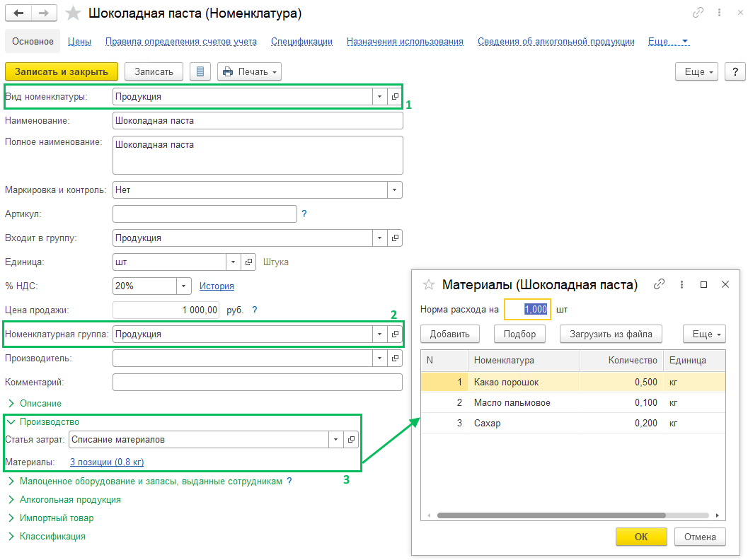Click the question mark next to Цена продажи
Viewport: 748px width, 560px height.
pos(255,310)
